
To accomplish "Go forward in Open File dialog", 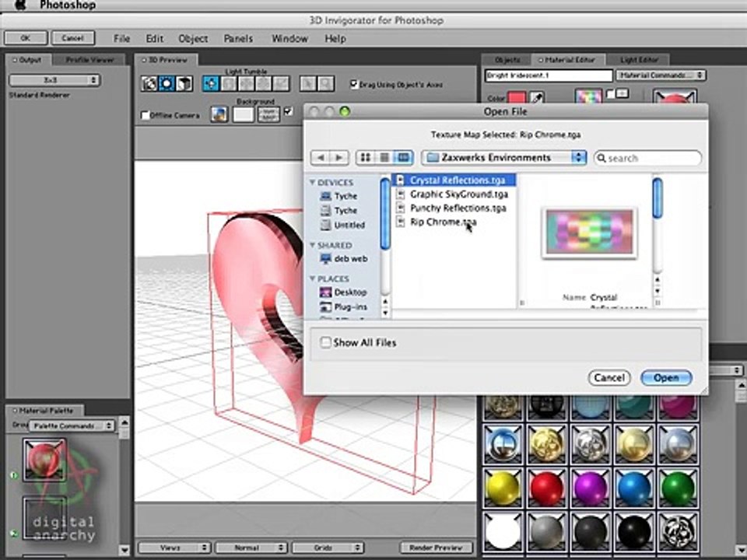I will (x=339, y=158).
